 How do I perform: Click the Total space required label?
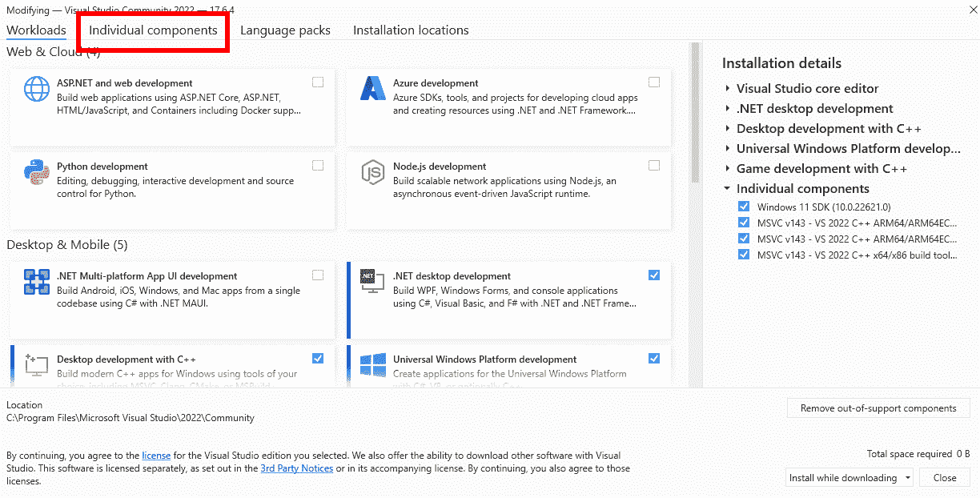pos(910,454)
